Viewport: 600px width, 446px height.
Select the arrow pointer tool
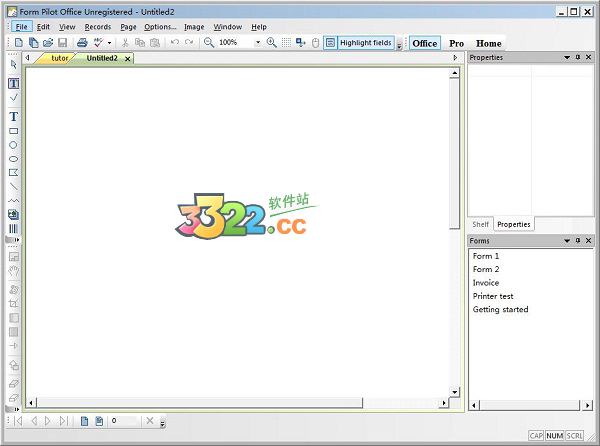[x=14, y=65]
